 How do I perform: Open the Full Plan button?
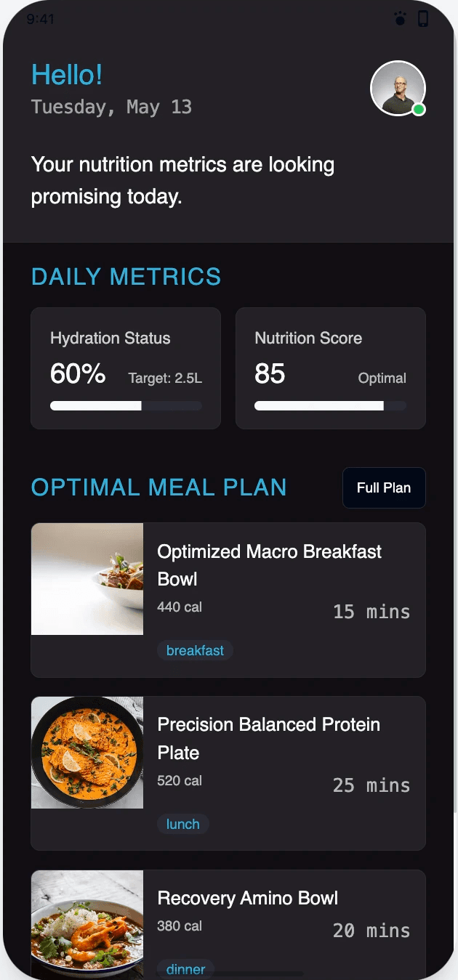[x=384, y=487]
